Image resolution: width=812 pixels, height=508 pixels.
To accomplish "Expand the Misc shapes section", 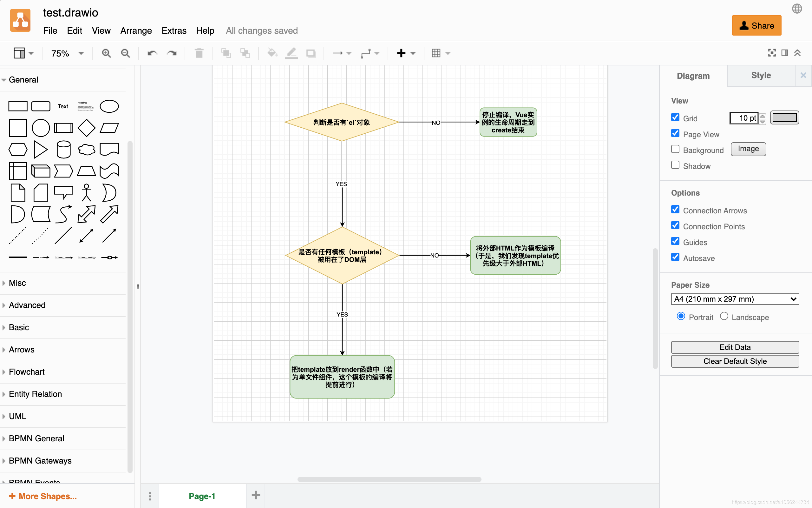I will (63, 283).
